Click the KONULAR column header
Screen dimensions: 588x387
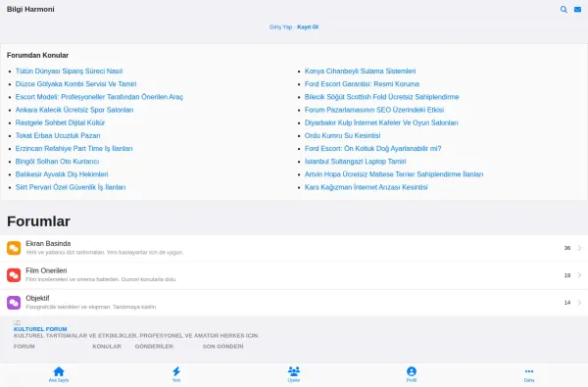point(107,347)
